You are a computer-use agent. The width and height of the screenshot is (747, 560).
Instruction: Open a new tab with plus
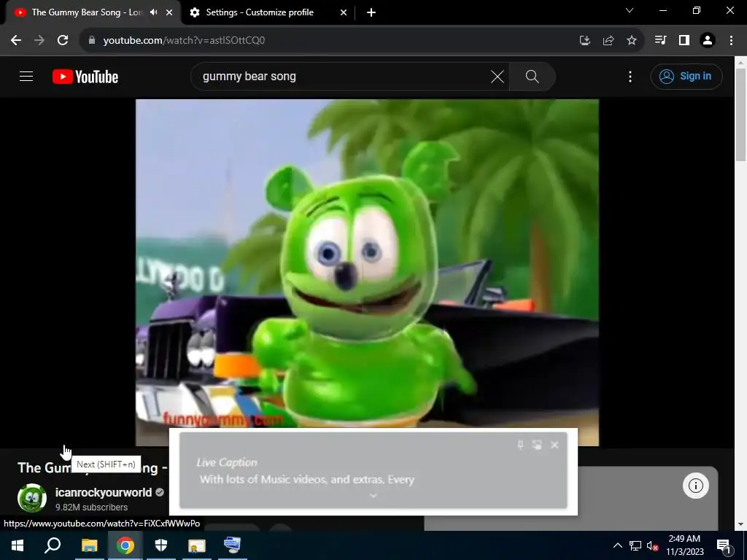(x=371, y=12)
